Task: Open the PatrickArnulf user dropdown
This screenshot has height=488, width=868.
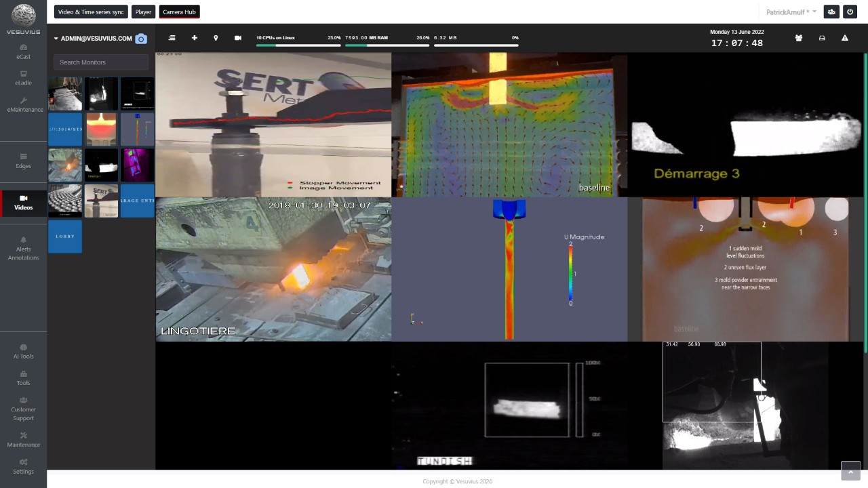Action: pos(791,12)
